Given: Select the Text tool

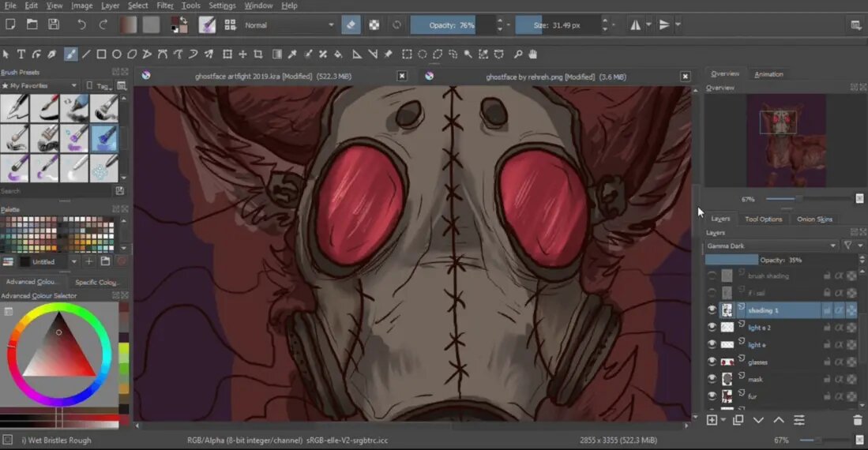Looking at the screenshot, I should point(21,54).
